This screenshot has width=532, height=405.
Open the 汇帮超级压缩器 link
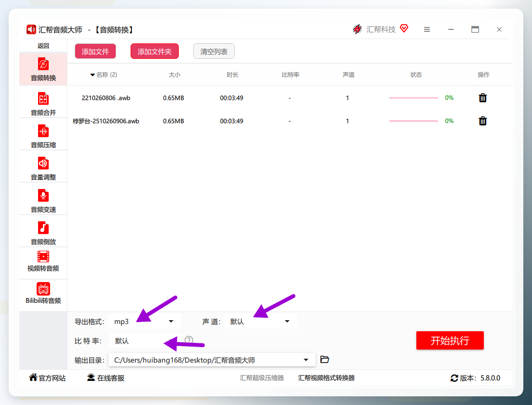(262, 378)
